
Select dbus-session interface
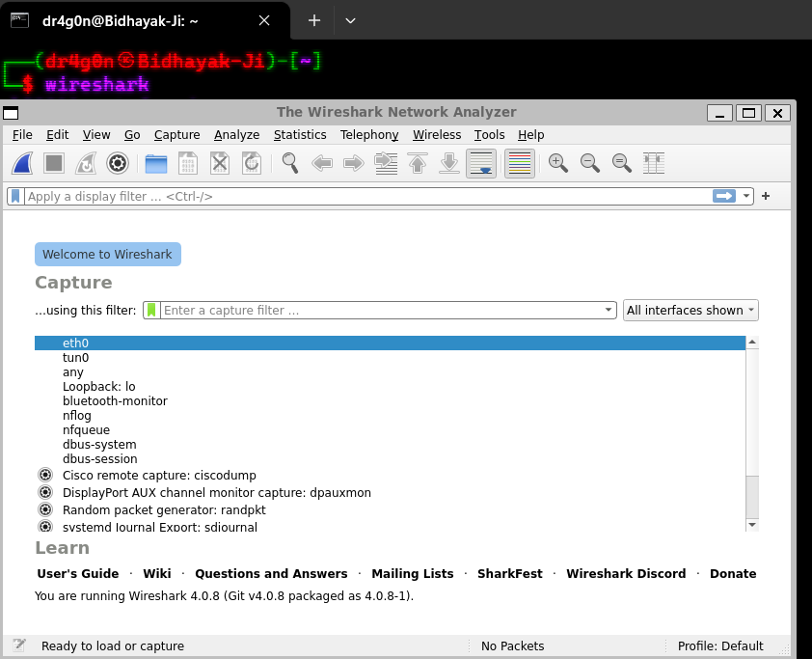[390, 459]
